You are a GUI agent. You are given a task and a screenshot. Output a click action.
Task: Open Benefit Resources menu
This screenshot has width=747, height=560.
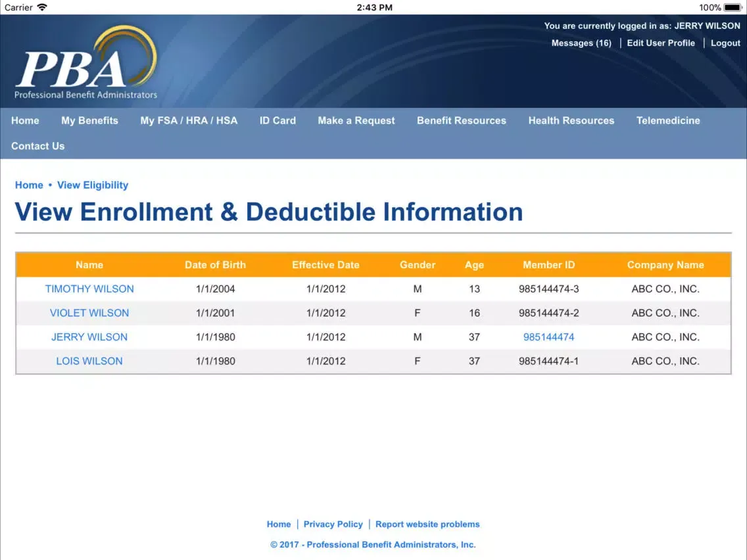point(462,120)
